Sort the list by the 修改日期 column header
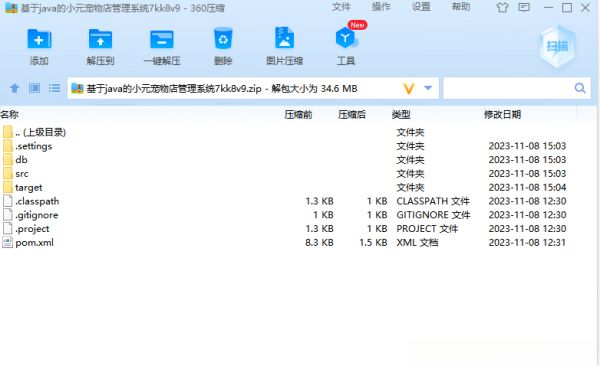 coord(502,114)
